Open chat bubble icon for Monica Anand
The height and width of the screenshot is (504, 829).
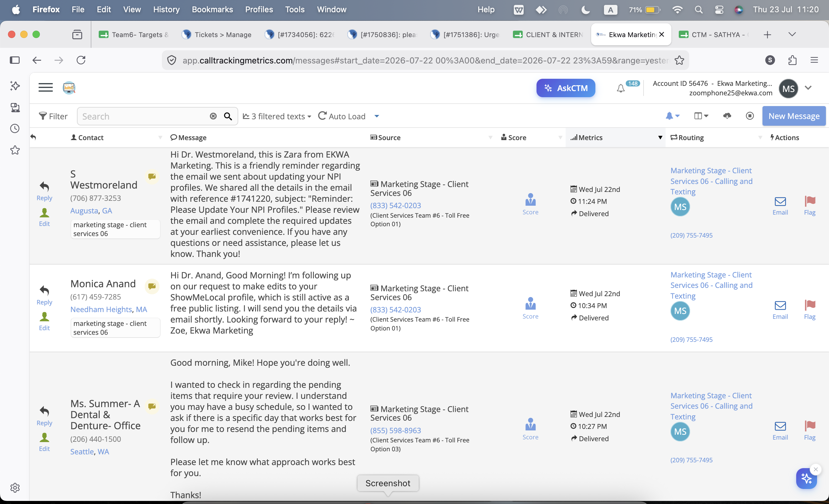click(x=152, y=286)
